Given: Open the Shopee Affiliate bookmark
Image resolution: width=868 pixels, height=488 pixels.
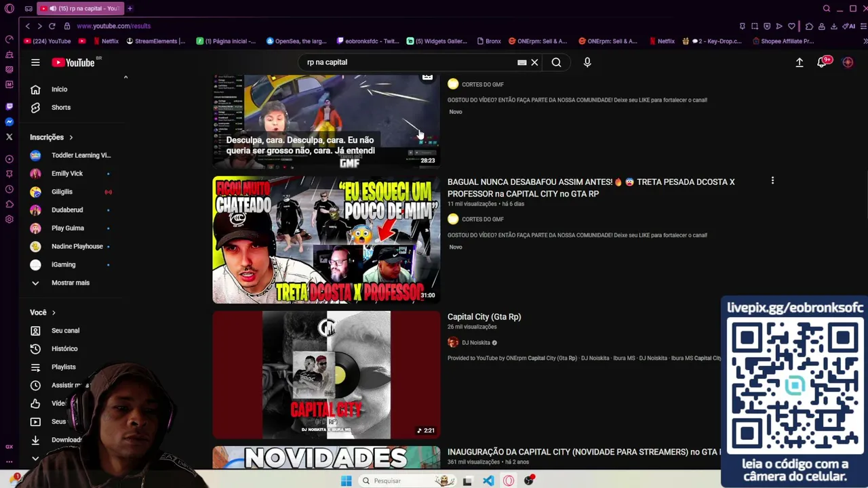Looking at the screenshot, I should (783, 41).
